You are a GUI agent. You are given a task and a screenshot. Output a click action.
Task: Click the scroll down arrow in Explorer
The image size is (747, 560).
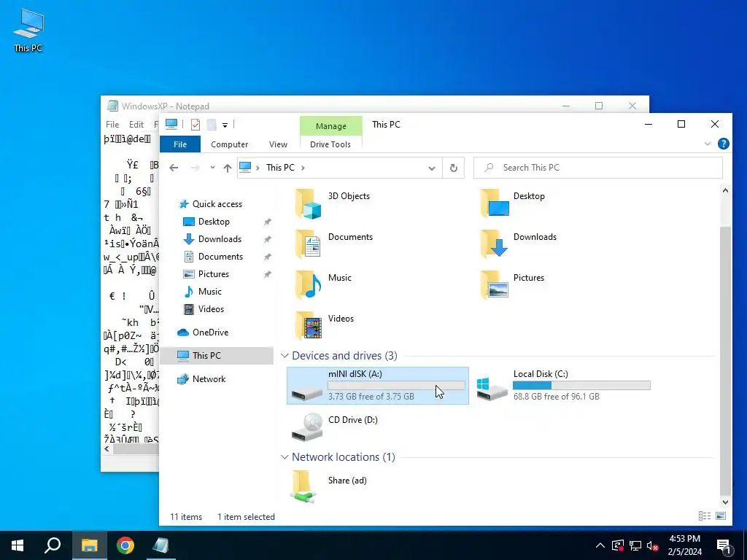(725, 502)
